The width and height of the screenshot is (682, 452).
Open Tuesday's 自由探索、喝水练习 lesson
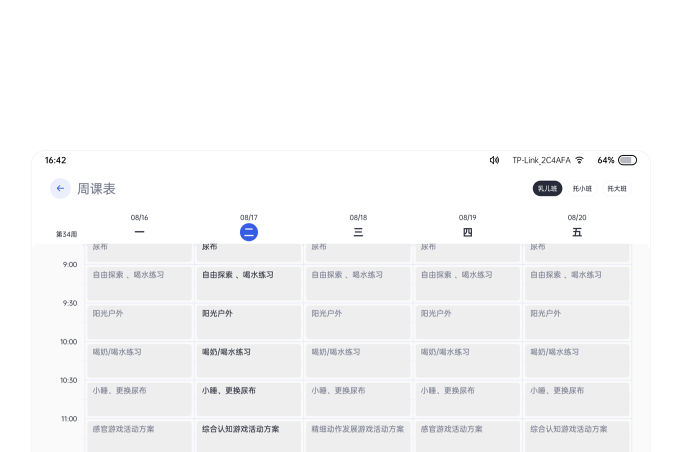[x=249, y=283]
